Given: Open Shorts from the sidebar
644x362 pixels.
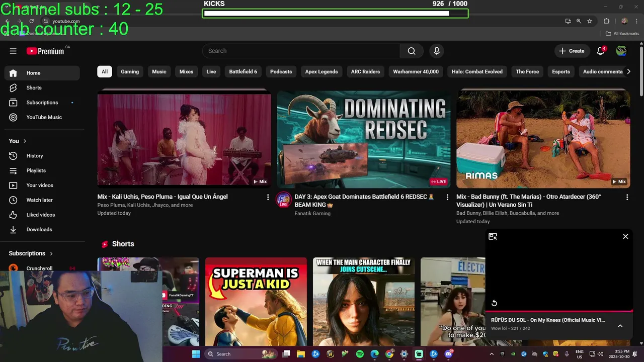Looking at the screenshot, I should [x=42, y=87].
